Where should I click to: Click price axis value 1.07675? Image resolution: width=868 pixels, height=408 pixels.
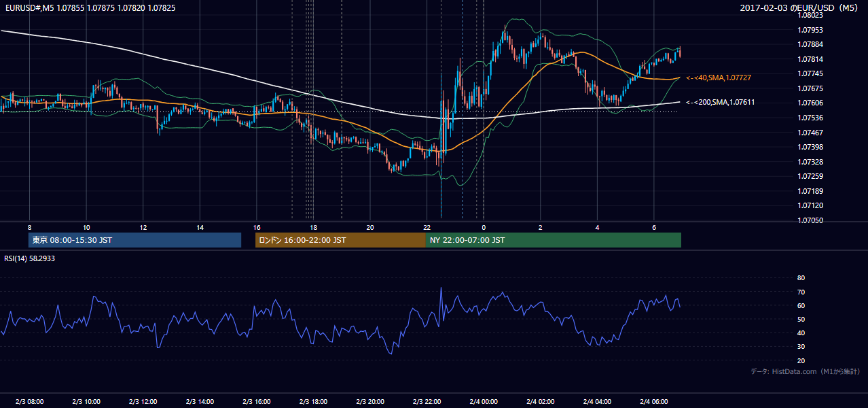pyautogui.click(x=811, y=88)
